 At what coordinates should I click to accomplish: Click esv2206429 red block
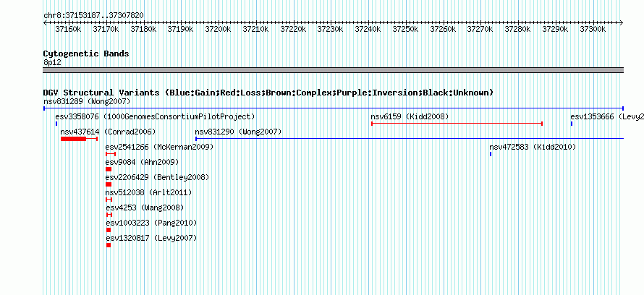(x=109, y=184)
